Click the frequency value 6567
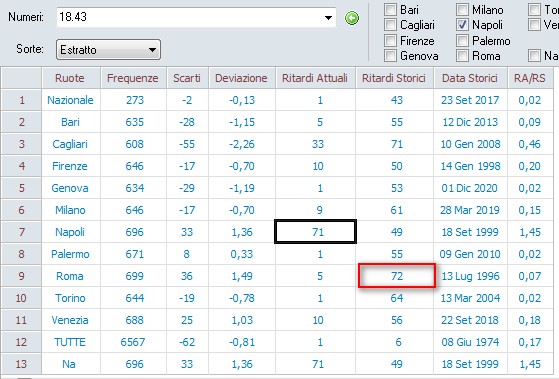This screenshot has height=379, width=559. pyautogui.click(x=133, y=342)
